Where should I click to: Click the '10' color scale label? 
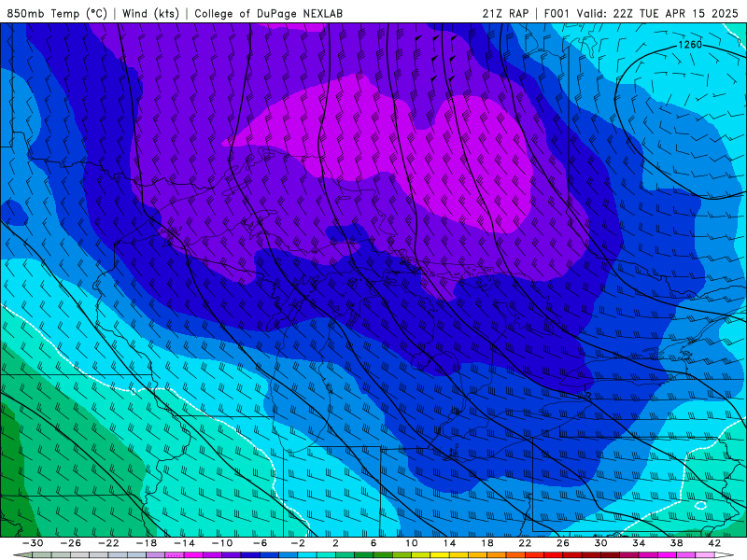tap(412, 543)
